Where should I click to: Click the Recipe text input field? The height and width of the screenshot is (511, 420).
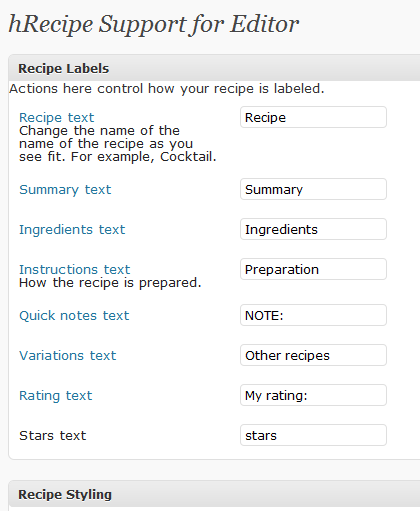coord(313,117)
